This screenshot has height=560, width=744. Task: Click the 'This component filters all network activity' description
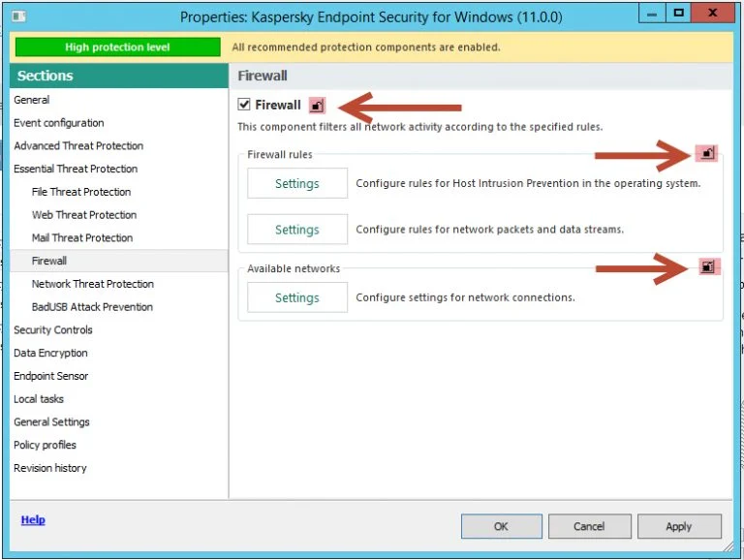[x=419, y=127]
